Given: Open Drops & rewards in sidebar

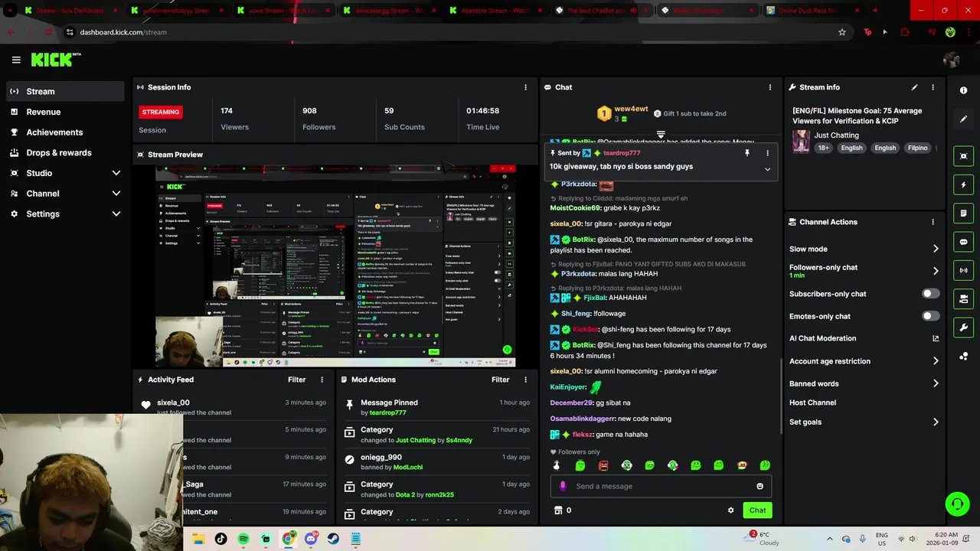Looking at the screenshot, I should (x=64, y=152).
